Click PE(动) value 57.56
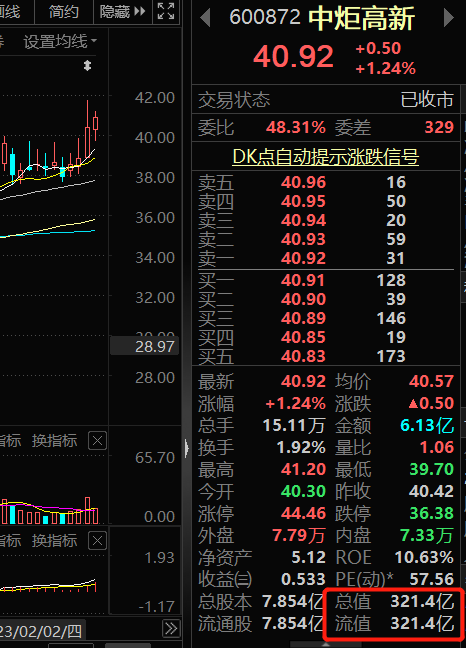Image resolution: width=466 pixels, height=648 pixels. click(432, 579)
